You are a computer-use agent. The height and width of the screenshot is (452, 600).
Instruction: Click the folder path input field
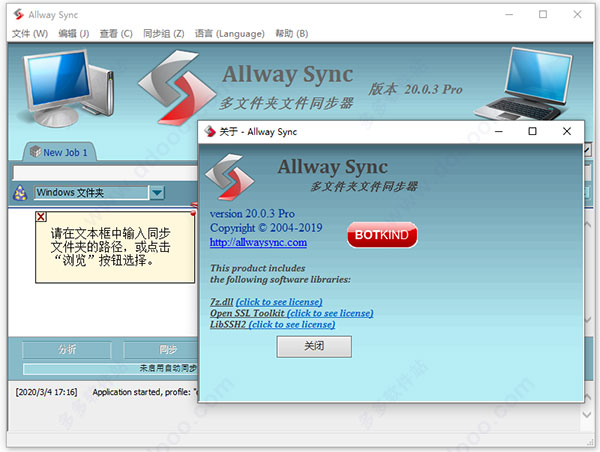point(105,173)
